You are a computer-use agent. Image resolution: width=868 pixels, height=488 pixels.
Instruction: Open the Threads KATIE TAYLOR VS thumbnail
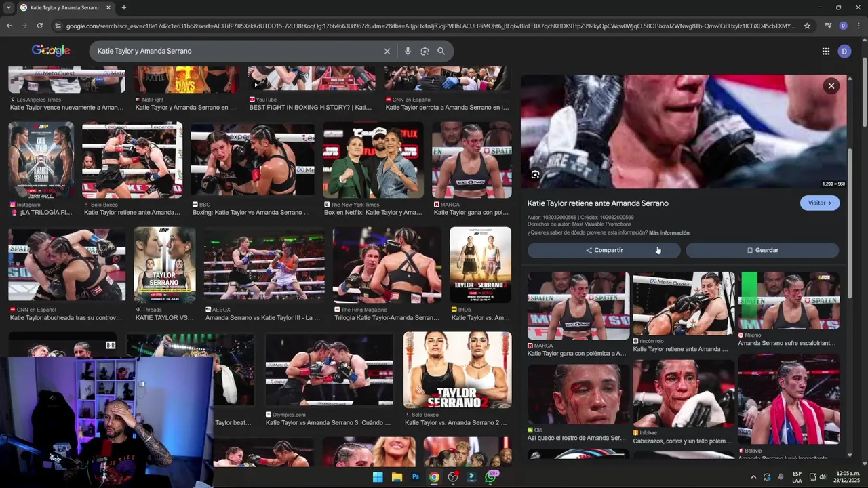coord(165,265)
